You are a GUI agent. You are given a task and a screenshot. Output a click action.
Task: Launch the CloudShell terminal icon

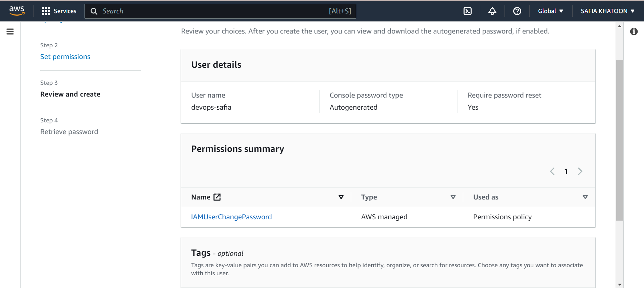click(x=467, y=11)
